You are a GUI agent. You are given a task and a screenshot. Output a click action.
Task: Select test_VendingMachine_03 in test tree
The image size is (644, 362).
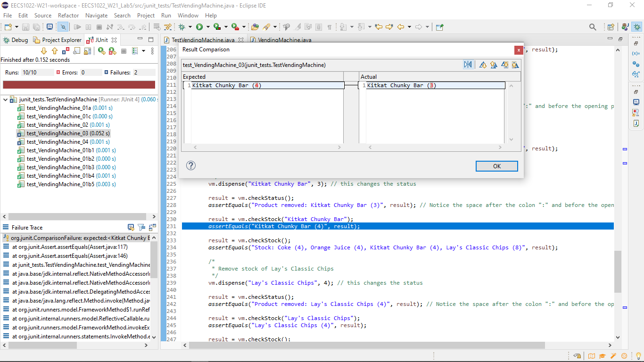pyautogui.click(x=63, y=133)
